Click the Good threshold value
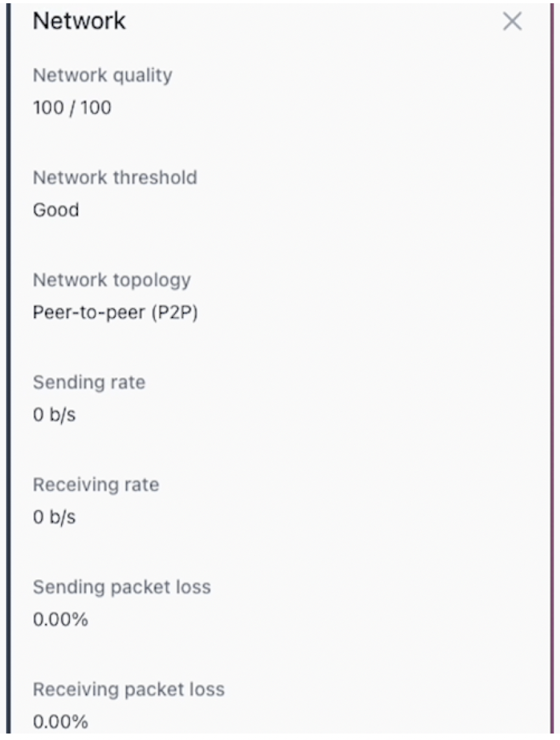560x740 pixels. [x=56, y=209]
